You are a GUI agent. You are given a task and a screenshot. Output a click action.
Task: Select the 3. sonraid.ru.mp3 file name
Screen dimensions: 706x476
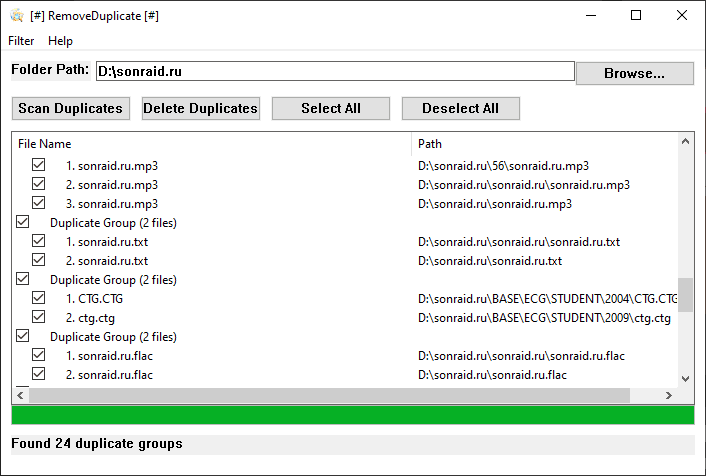coord(112,204)
